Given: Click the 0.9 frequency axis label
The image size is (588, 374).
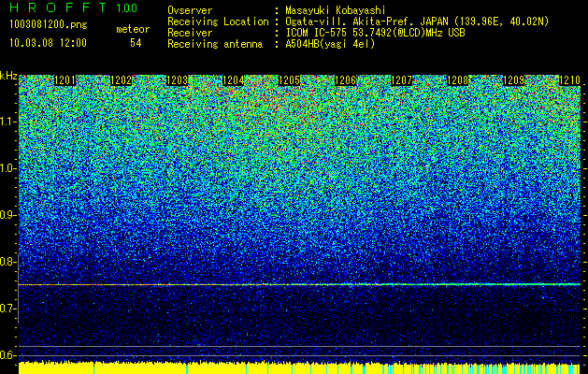Looking at the screenshot, I should pos(7,215).
